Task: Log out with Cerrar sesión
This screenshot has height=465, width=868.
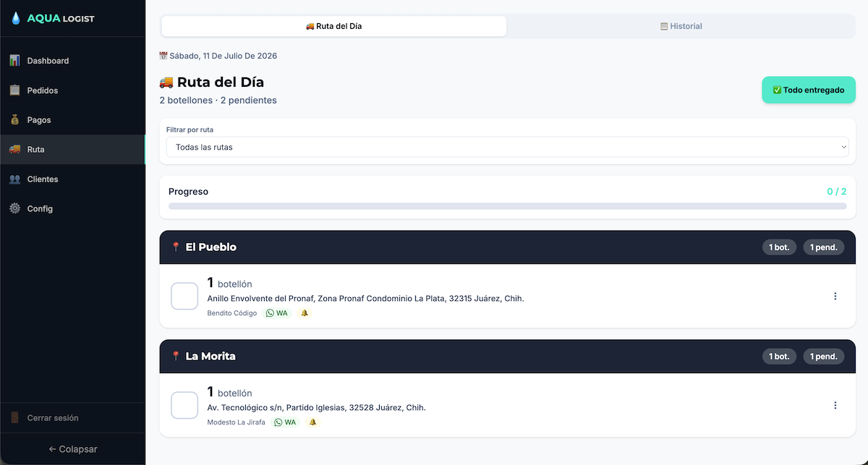Action: (72, 418)
